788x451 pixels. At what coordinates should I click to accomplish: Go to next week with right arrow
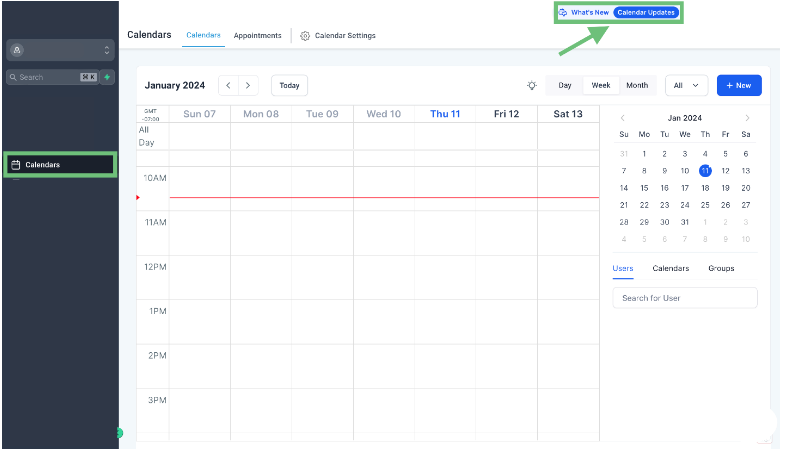(x=249, y=86)
